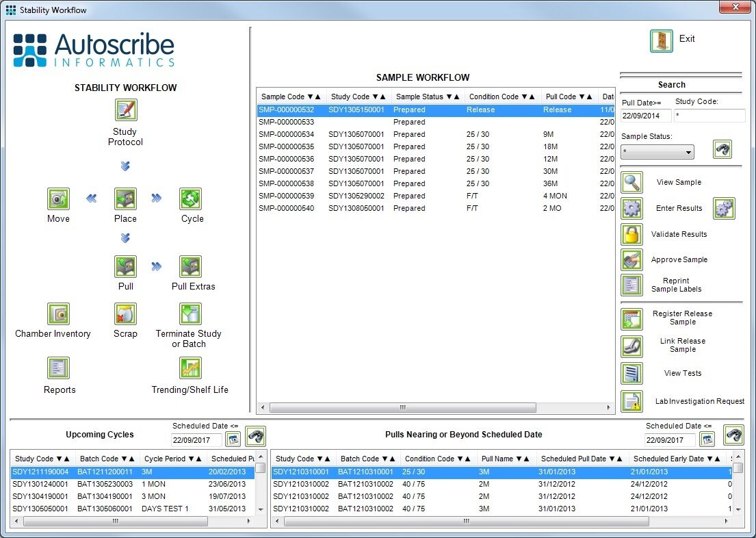756x538 pixels.
Task: Open the Study Protocol tool
Action: click(x=125, y=110)
